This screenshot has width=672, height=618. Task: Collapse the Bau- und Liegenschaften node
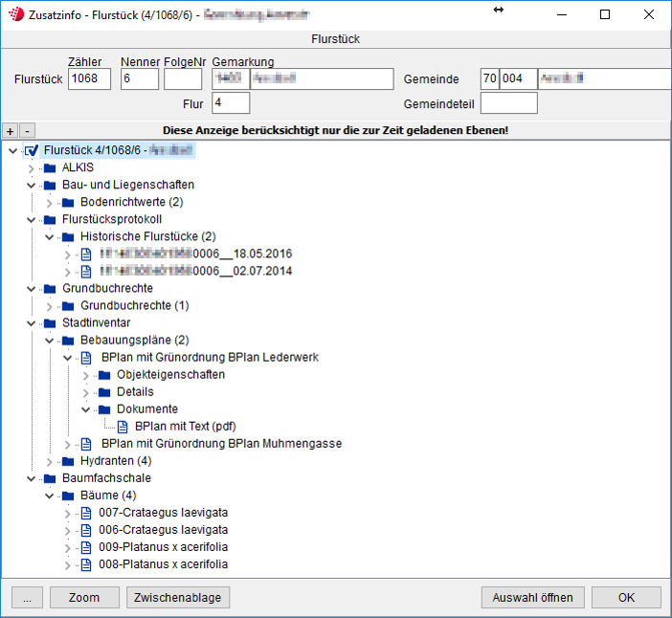click(31, 186)
